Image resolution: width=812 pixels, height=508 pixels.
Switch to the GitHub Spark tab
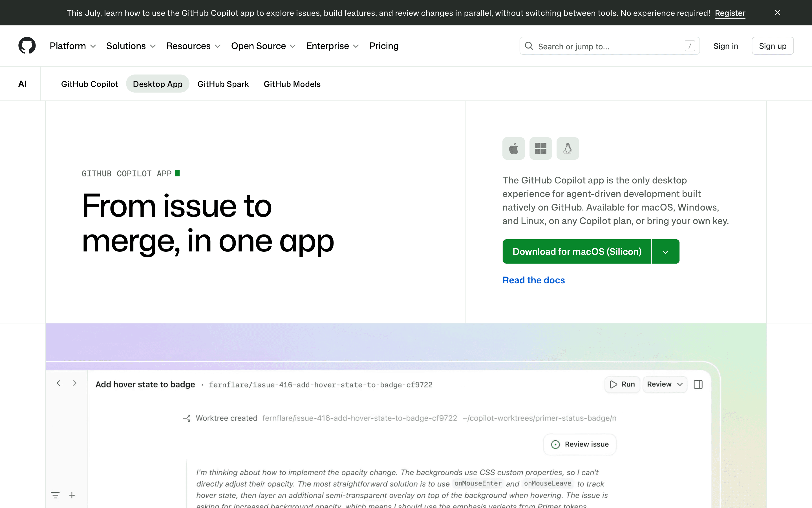coord(223,84)
